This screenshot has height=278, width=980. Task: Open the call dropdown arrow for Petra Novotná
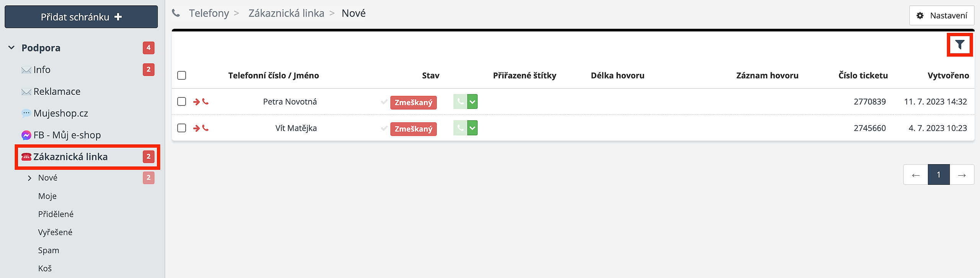[473, 102]
